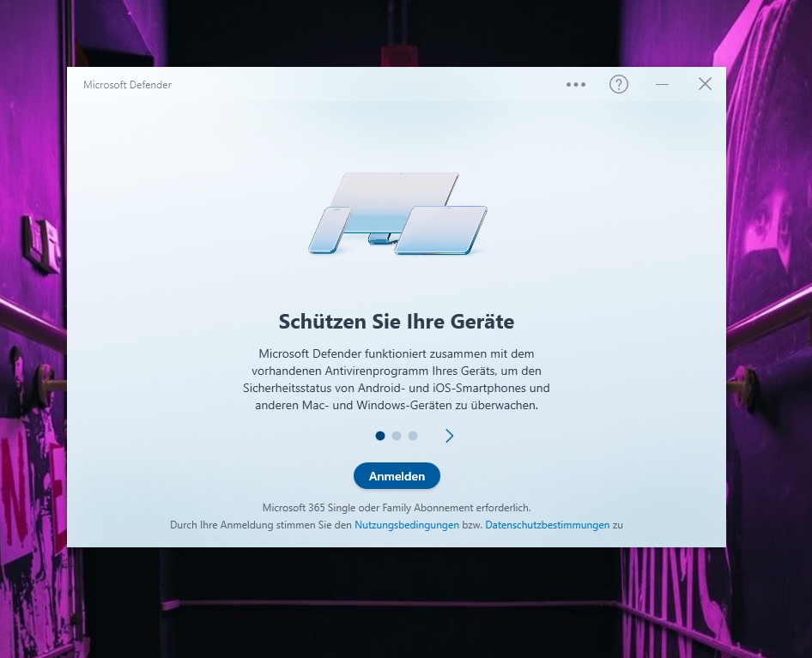This screenshot has height=658, width=812.
Task: Click the devices illustration image
Action: click(397, 214)
